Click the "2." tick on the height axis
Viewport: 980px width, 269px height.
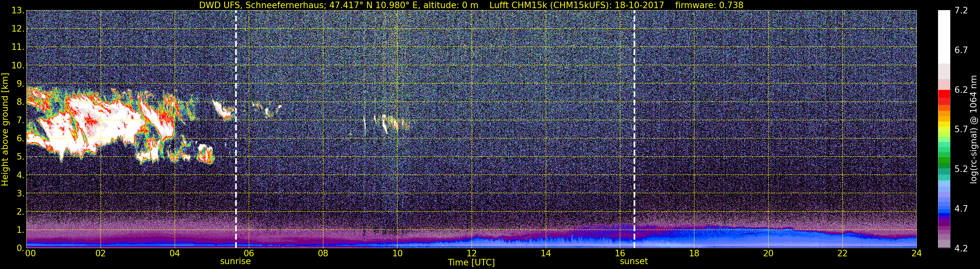20,212
